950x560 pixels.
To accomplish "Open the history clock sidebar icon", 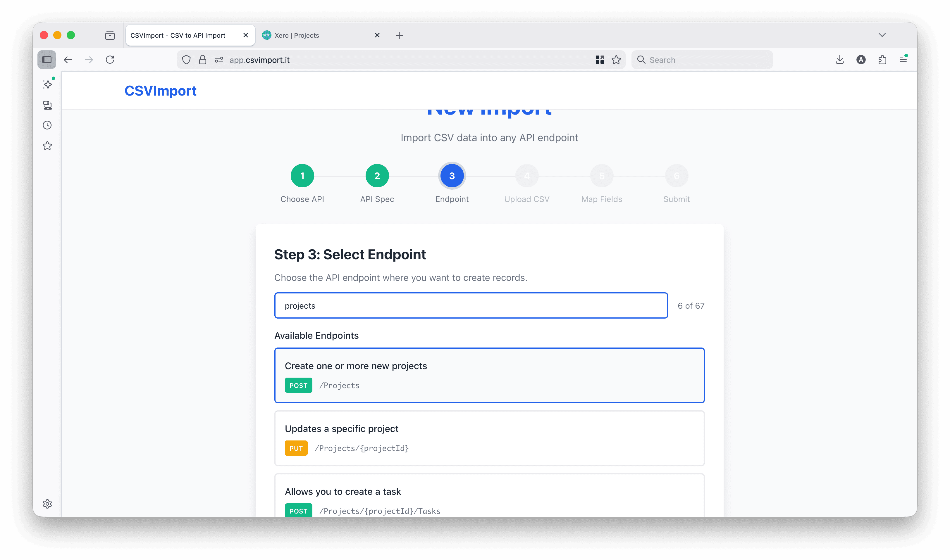I will [x=48, y=125].
